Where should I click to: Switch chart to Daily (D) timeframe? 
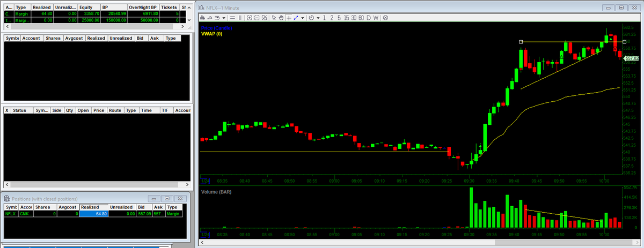(x=369, y=18)
